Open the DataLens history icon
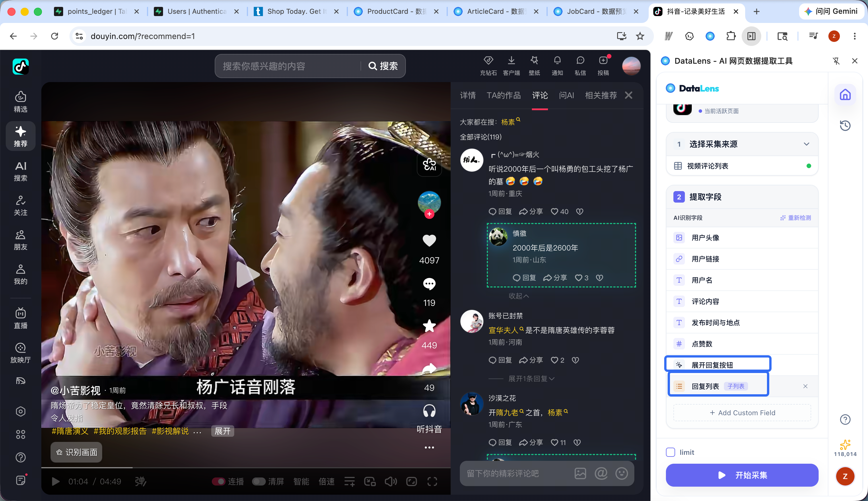This screenshot has width=868, height=501. [845, 126]
